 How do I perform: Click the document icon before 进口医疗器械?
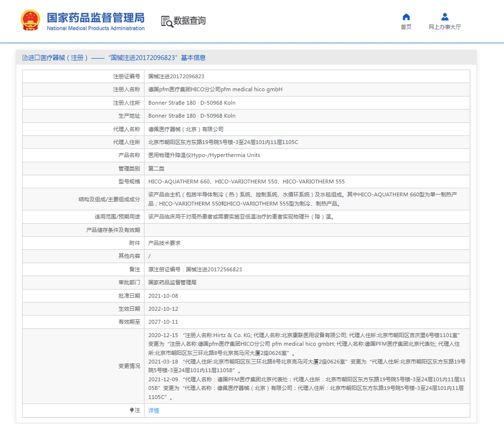25,58
